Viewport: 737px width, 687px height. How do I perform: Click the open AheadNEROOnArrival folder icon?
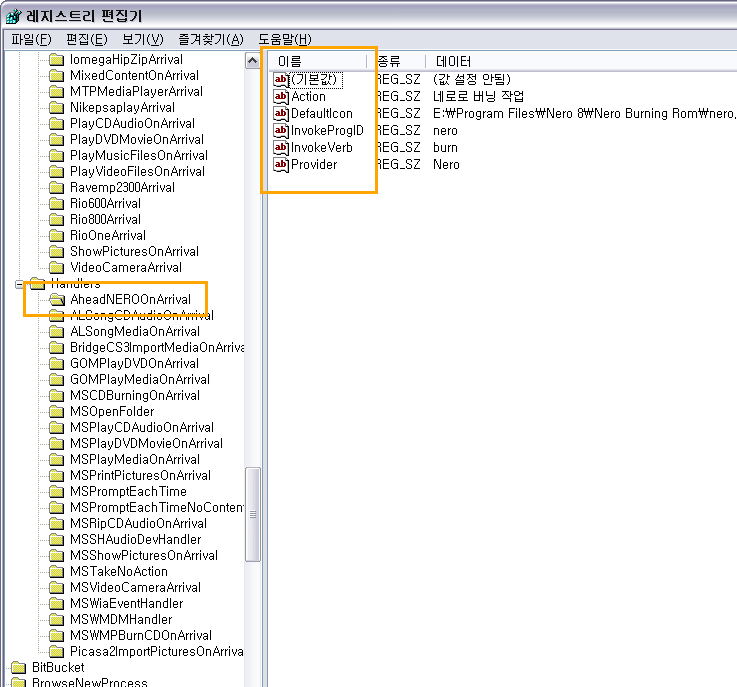pyautogui.click(x=57, y=299)
